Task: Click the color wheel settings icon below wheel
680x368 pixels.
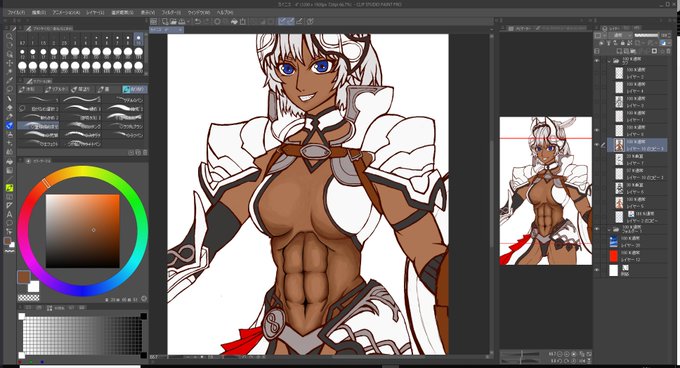Action: 144,299
